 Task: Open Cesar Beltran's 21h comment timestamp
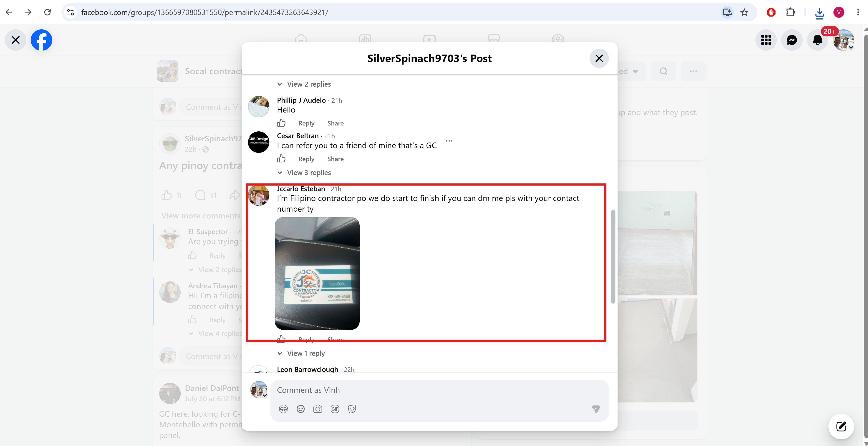330,136
